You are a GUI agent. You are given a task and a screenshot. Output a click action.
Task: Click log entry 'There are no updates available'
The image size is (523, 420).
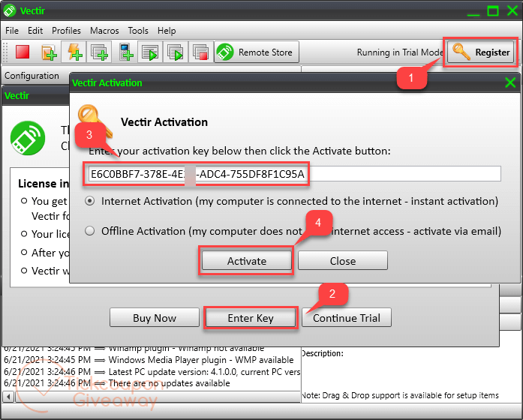169,383
